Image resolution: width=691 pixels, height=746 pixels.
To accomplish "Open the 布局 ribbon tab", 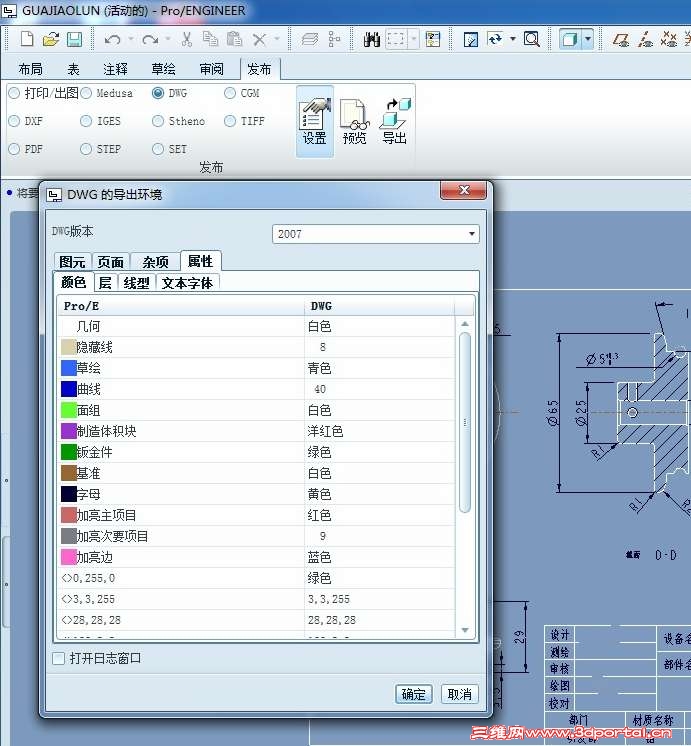I will coord(30,69).
